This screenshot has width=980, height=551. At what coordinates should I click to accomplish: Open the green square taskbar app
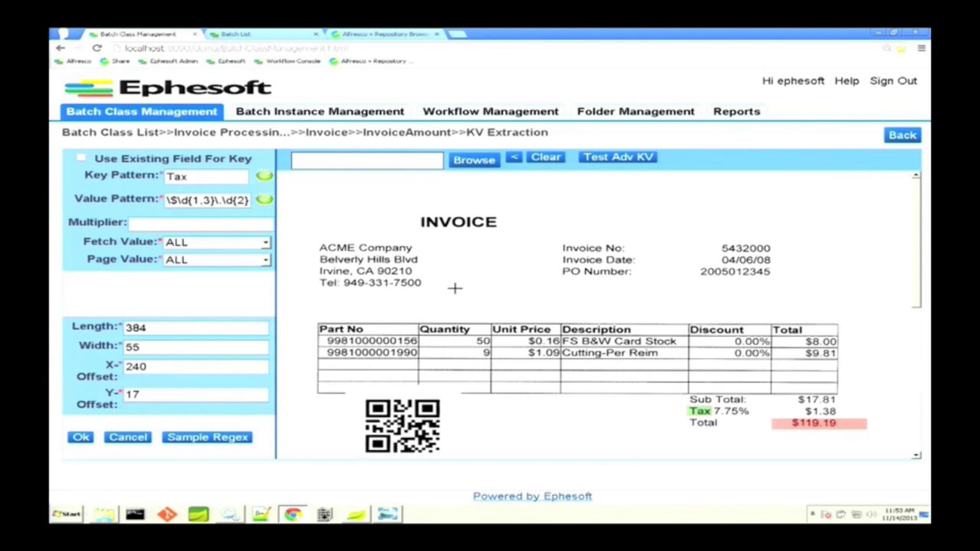pyautogui.click(x=198, y=514)
